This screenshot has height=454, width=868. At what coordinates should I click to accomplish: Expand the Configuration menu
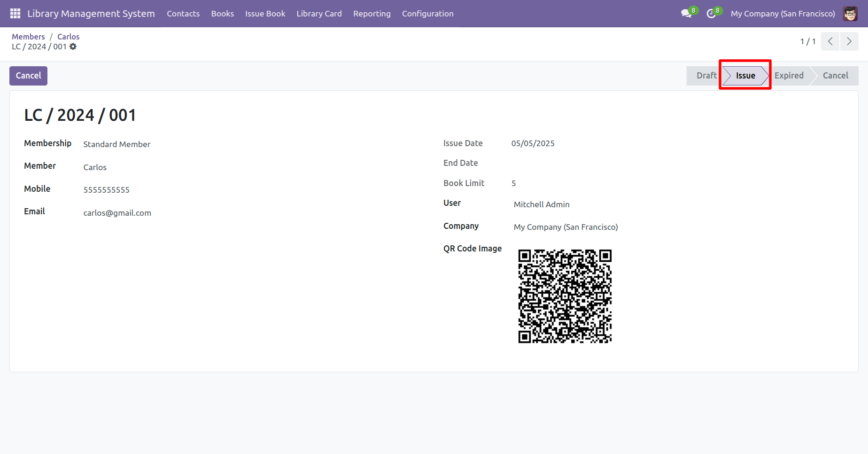coord(427,14)
